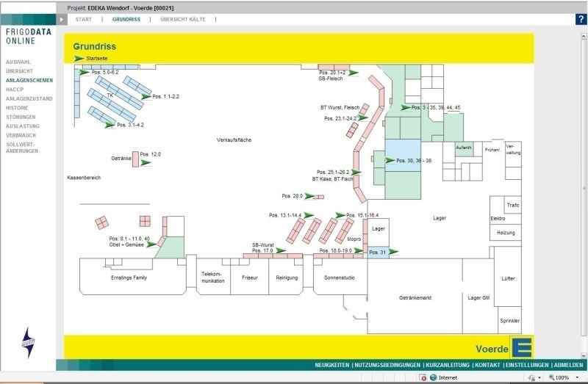Viewport: 588px width, 384px height.
Task: Open the browser zoom level dropdown arrow
Action: [x=577, y=377]
